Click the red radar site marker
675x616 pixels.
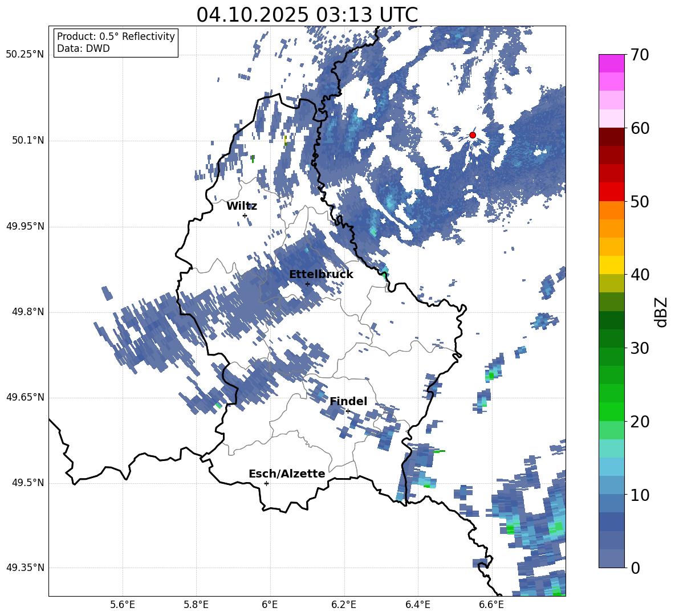[473, 135]
